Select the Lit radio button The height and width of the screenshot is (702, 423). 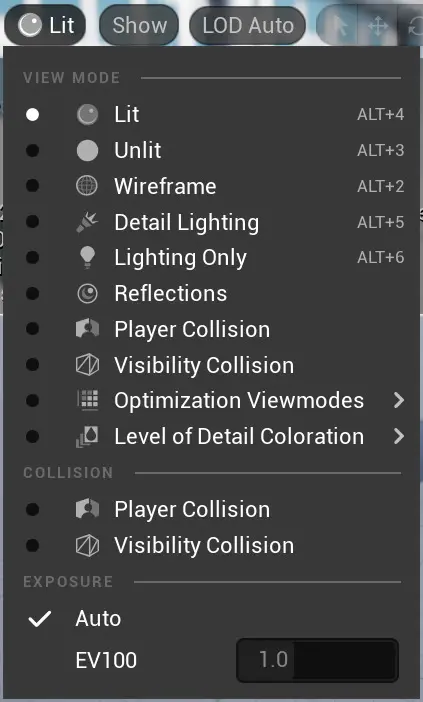(32, 115)
